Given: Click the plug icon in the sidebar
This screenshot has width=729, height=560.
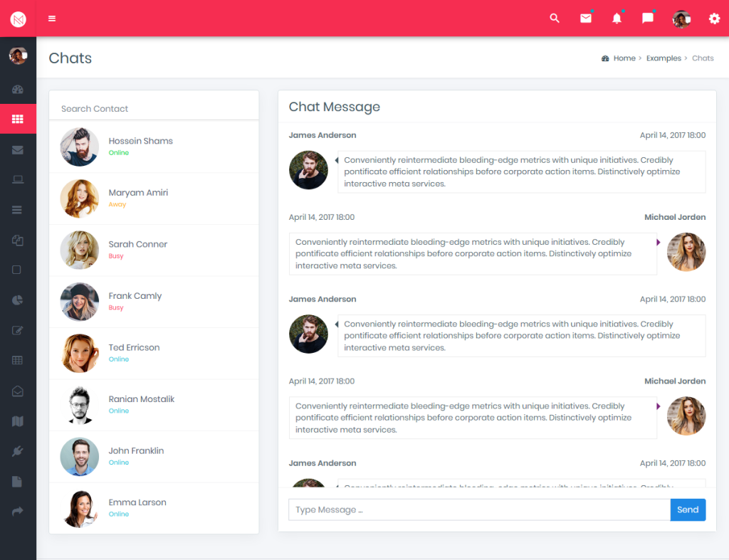Looking at the screenshot, I should [x=18, y=450].
